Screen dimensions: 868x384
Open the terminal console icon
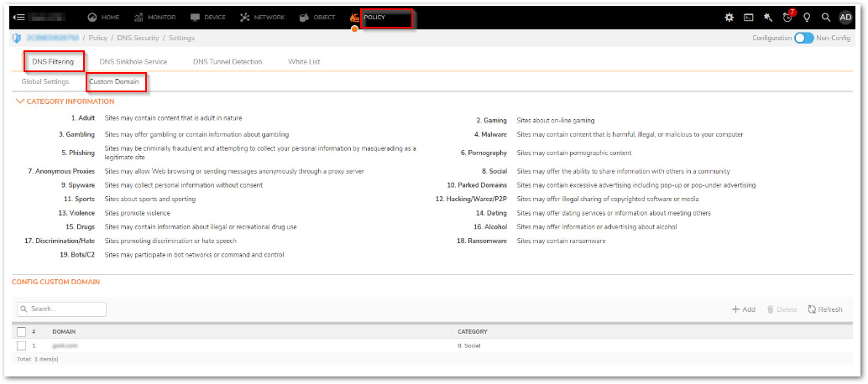click(x=748, y=17)
